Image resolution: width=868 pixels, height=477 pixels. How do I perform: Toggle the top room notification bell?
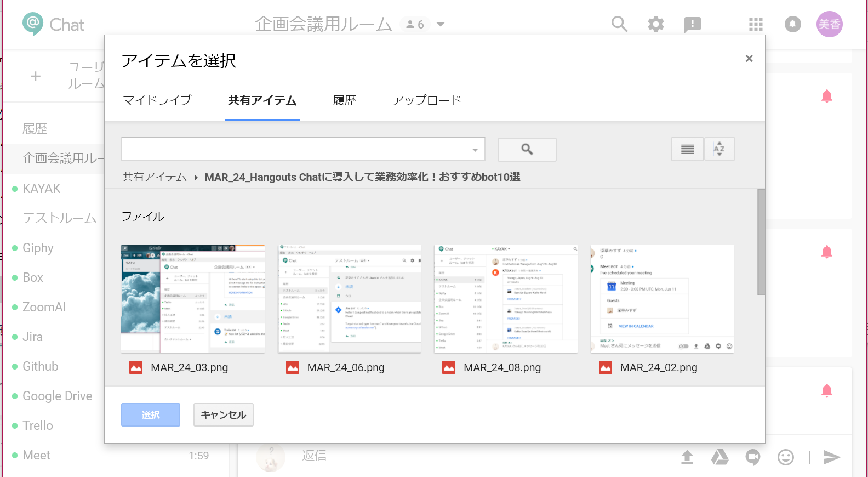click(826, 96)
